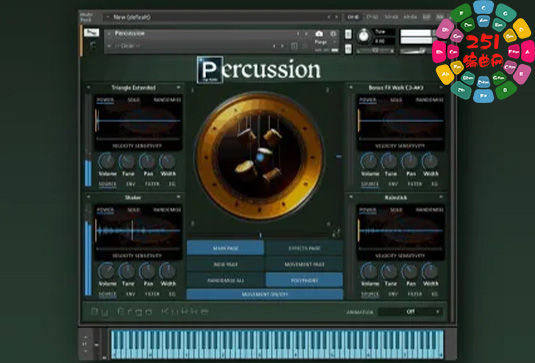Go to next instrument arrow beside Percussion

click(306, 33)
